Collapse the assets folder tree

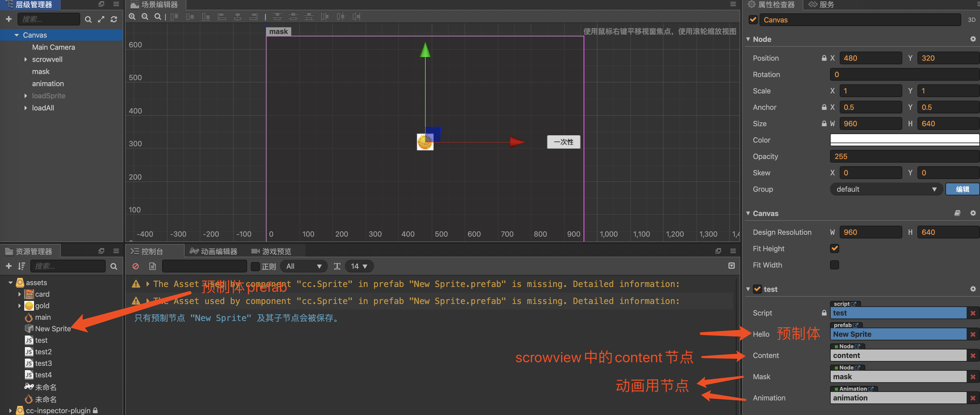tap(10, 282)
